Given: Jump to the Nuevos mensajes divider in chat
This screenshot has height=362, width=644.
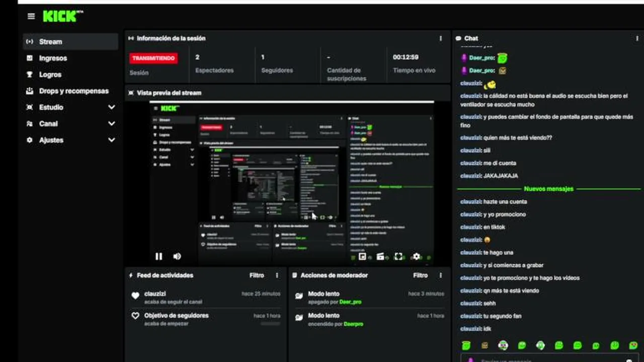Looking at the screenshot, I should 549,189.
